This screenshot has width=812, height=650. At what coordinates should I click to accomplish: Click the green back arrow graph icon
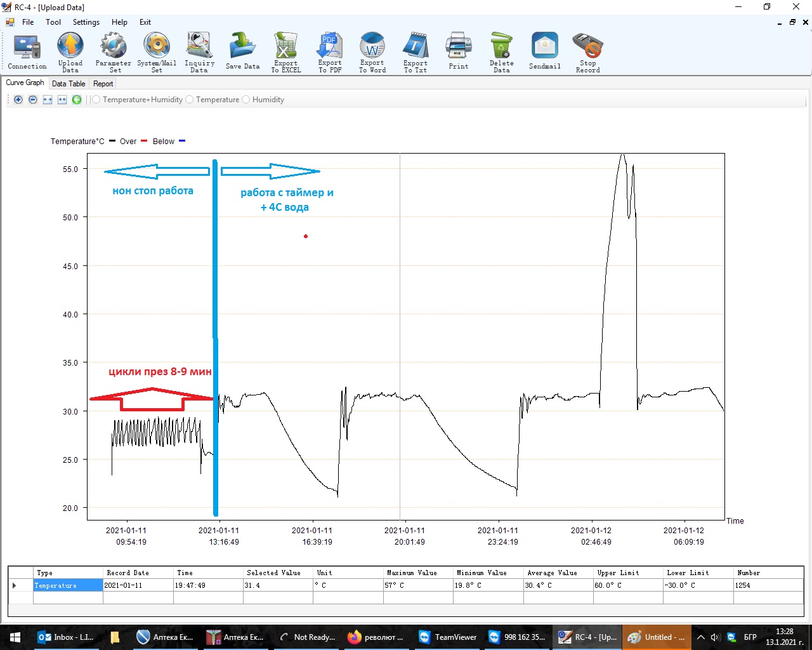coord(77,100)
